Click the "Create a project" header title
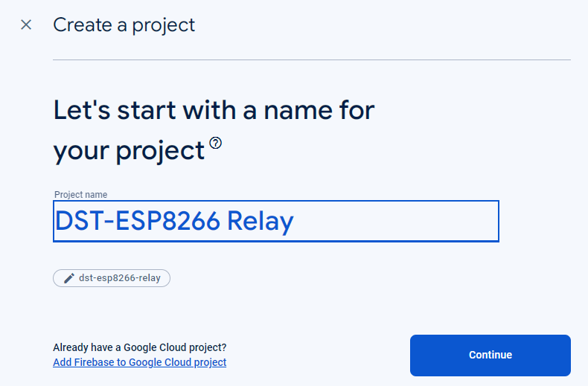588x386 pixels. pyautogui.click(x=124, y=25)
